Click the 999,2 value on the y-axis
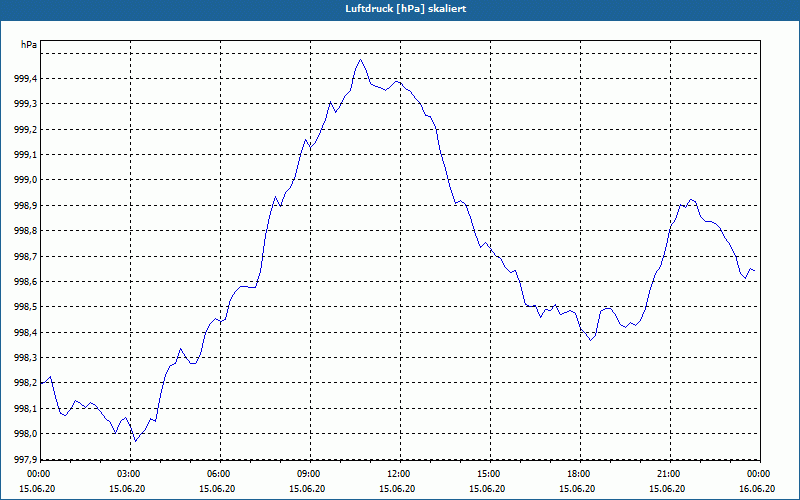Screen dimensions: 800x500 tap(26, 130)
